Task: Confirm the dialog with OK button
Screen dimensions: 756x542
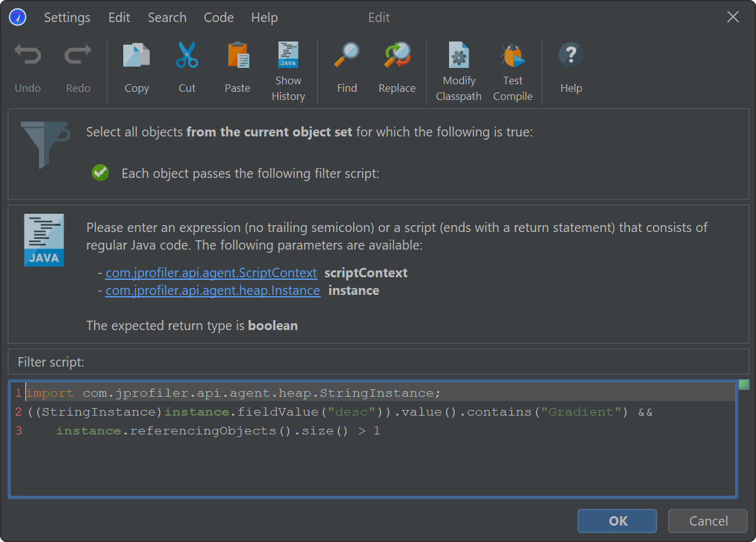Action: tap(618, 521)
